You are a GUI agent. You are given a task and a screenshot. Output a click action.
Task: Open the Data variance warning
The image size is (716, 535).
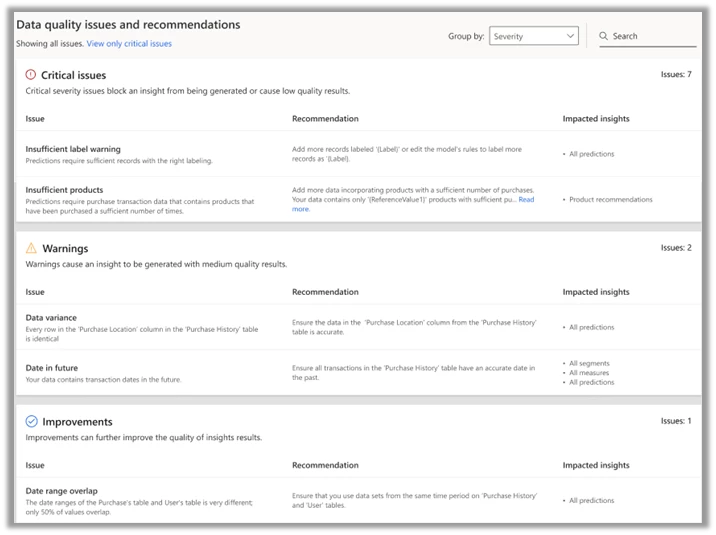[51, 318]
